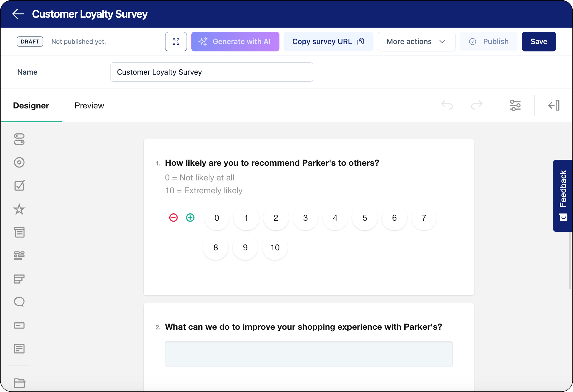This screenshot has width=573, height=392.
Task: Switch to the Preview tab
Action: 89,105
